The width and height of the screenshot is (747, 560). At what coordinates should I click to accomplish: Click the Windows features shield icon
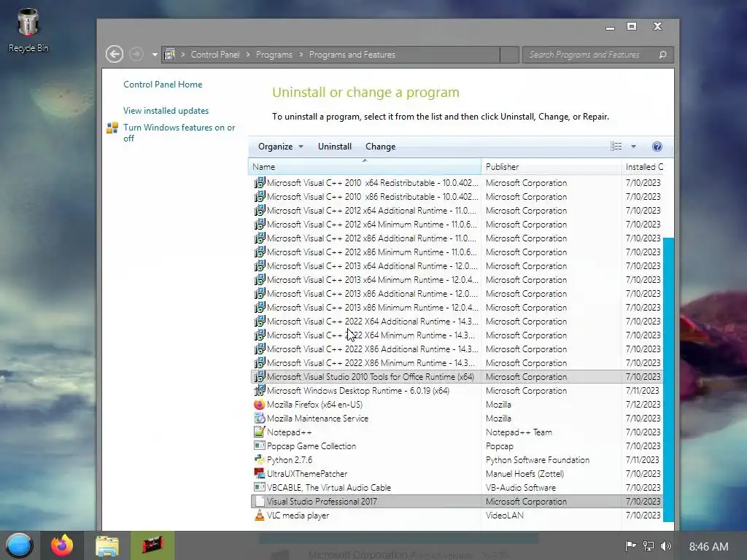click(x=112, y=128)
